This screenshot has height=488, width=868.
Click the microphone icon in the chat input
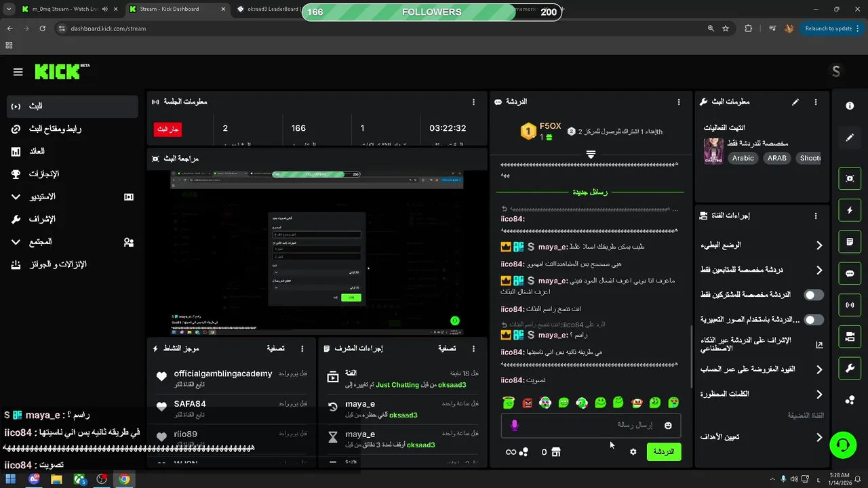pyautogui.click(x=514, y=425)
